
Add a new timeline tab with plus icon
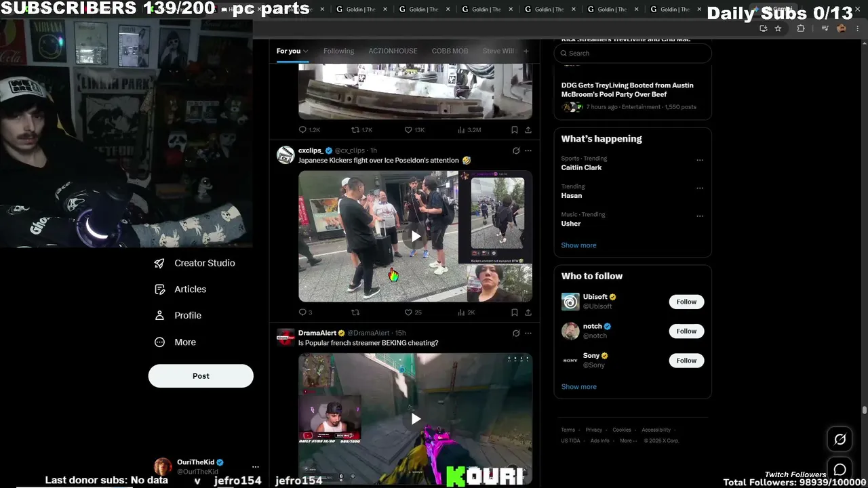click(x=526, y=51)
